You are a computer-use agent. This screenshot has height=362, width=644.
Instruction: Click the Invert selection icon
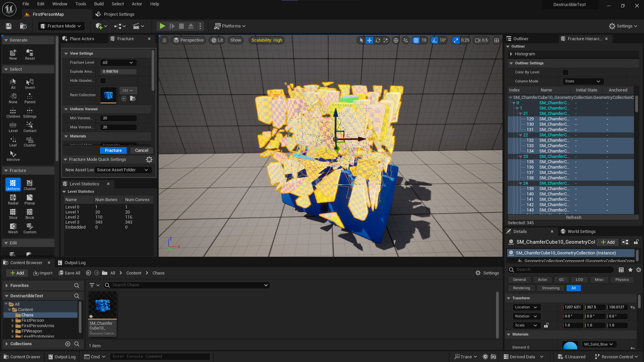pos(30,83)
